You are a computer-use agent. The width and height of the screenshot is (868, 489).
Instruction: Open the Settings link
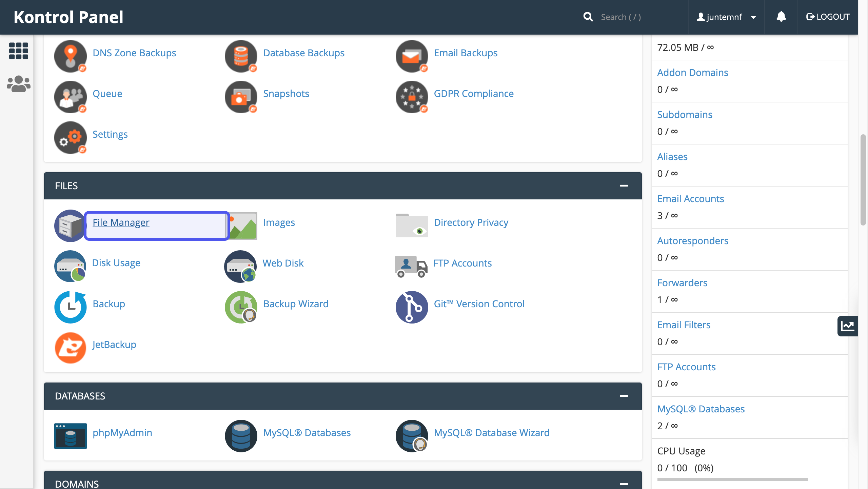[110, 134]
